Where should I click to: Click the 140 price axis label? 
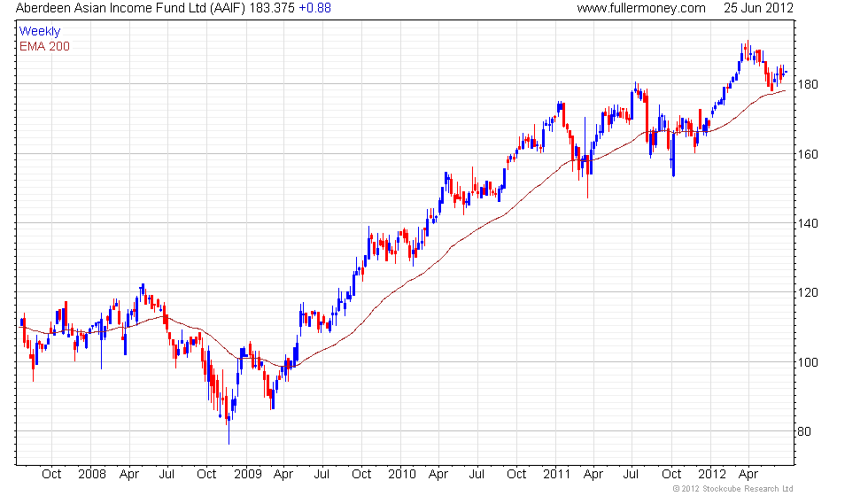click(808, 223)
